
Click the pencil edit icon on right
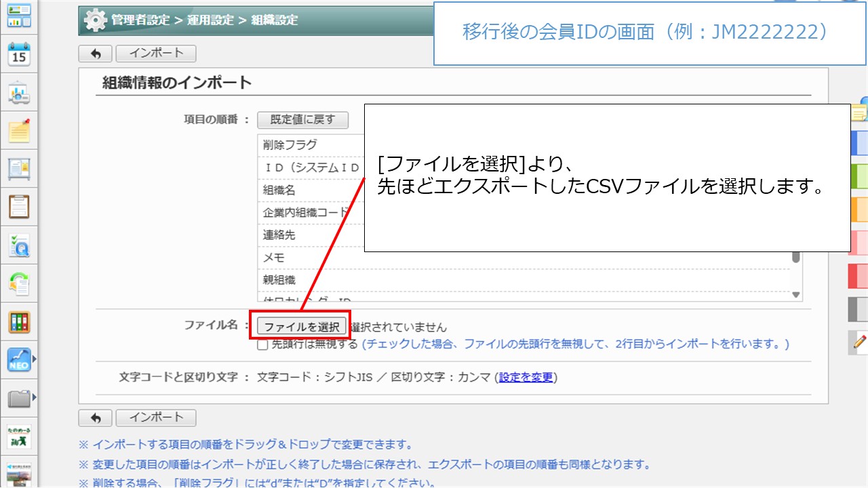click(x=859, y=342)
